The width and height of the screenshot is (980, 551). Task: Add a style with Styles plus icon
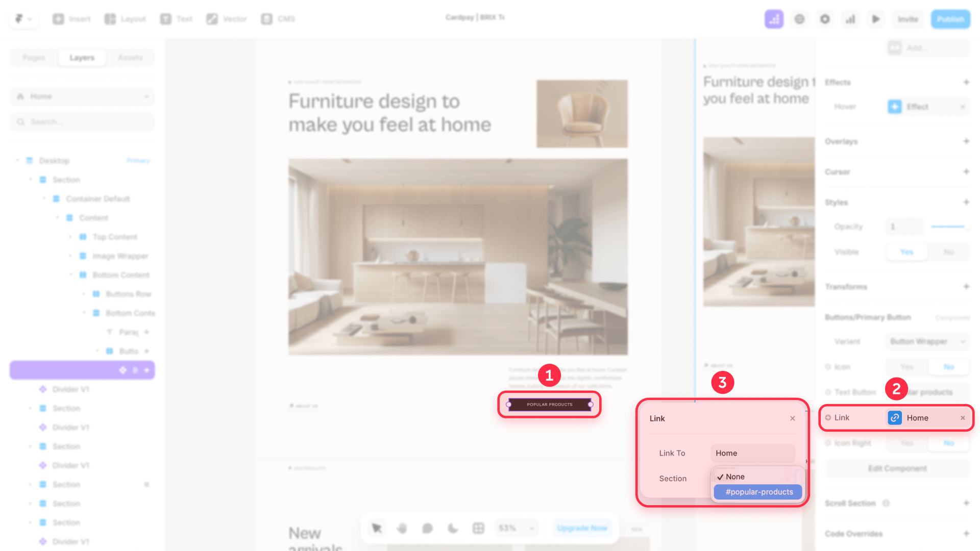click(x=966, y=203)
